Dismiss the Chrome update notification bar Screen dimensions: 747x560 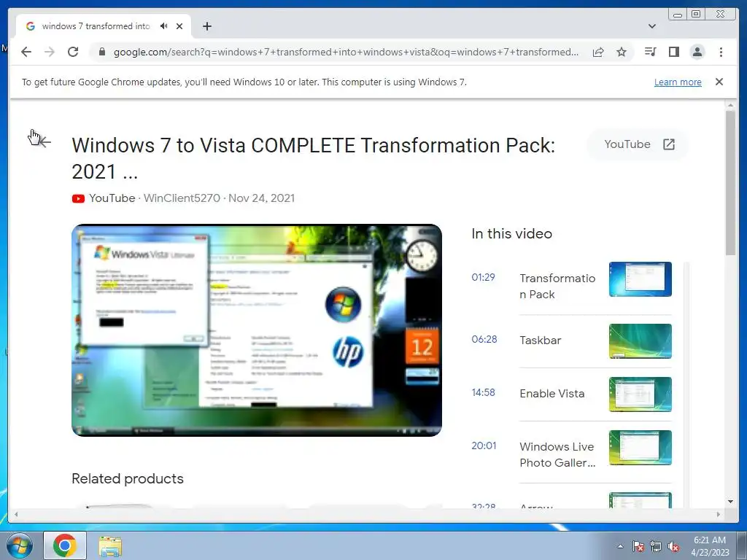click(719, 82)
